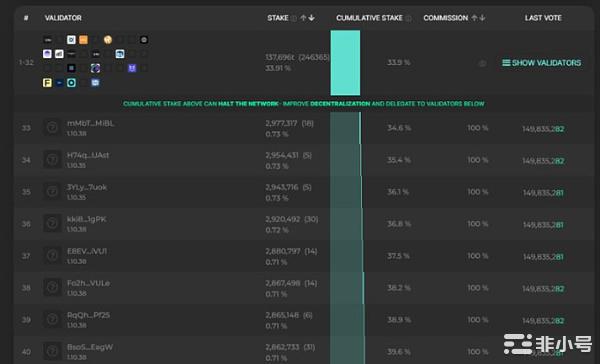Click avatar icon of validator BsoS...EegW

[x=52, y=351]
